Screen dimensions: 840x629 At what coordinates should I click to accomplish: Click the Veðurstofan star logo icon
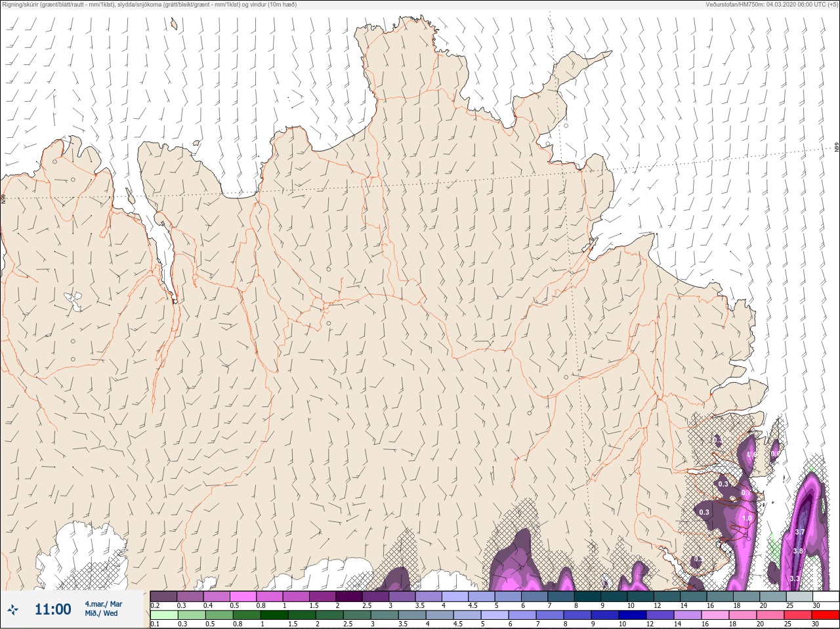point(13,610)
